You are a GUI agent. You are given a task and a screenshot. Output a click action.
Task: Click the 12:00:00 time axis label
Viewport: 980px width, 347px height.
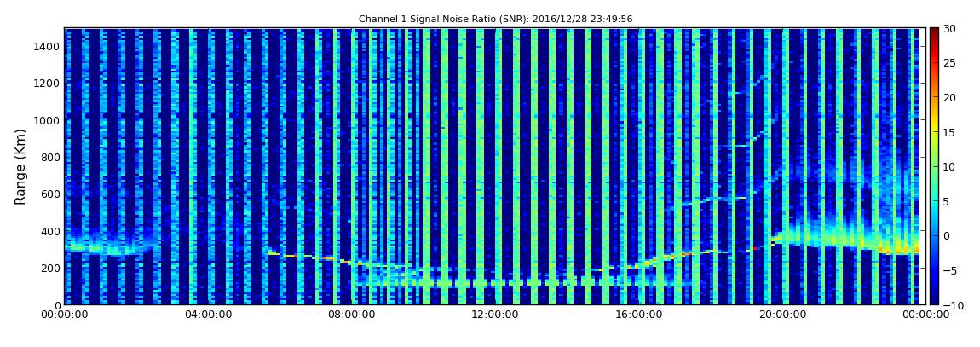[x=495, y=315]
